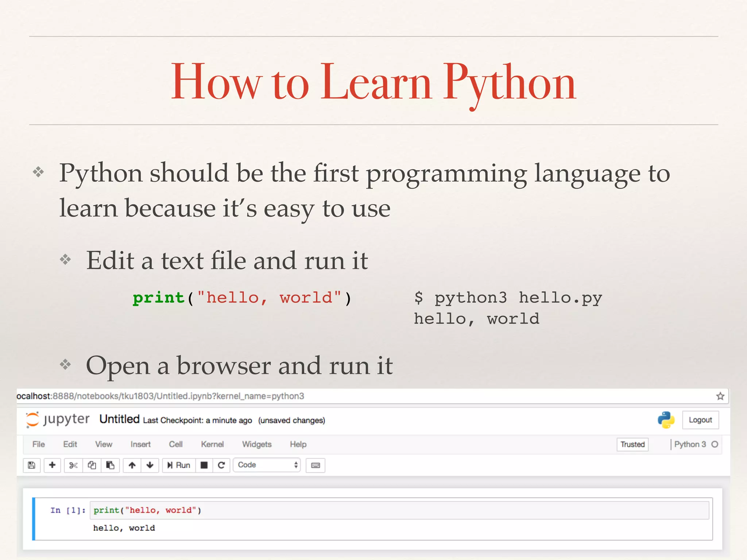Click the In [1] prompt label
747x560 pixels.
[68, 510]
